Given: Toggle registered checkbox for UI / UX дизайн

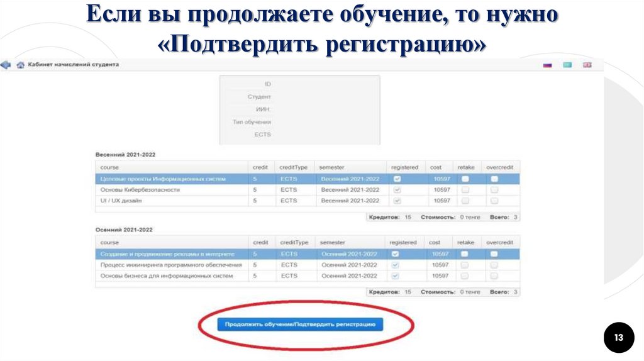Looking at the screenshot, I should [397, 201].
